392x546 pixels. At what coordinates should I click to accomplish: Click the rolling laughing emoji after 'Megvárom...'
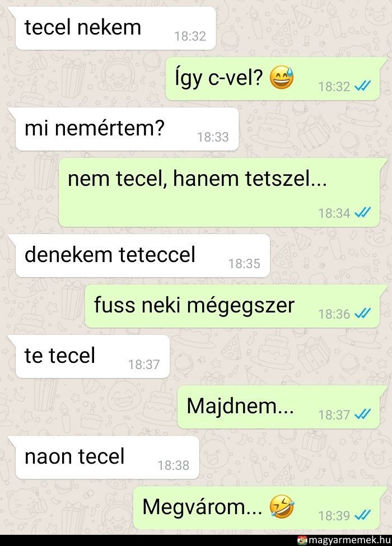coord(282,507)
